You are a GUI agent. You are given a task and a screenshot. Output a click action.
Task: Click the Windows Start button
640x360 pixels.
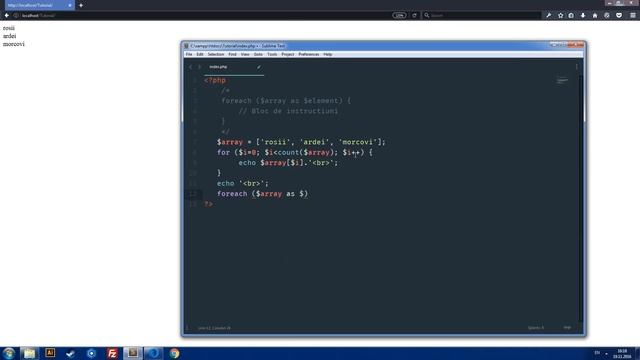pyautogui.click(x=9, y=353)
